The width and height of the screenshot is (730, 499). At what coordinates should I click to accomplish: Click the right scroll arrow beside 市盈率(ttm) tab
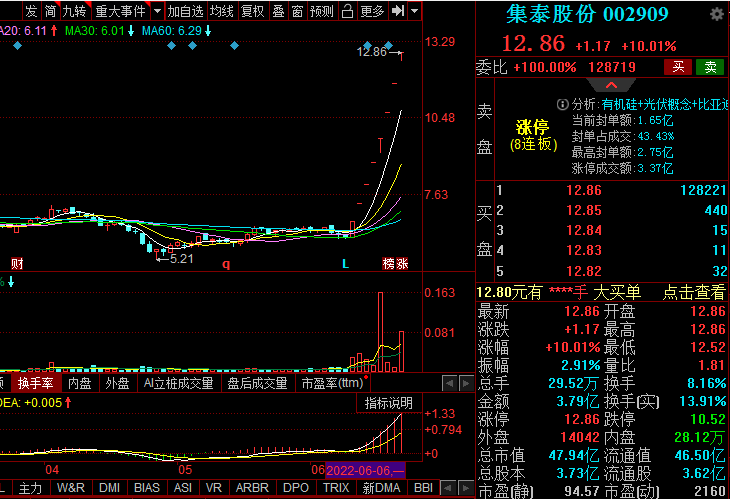[466, 384]
